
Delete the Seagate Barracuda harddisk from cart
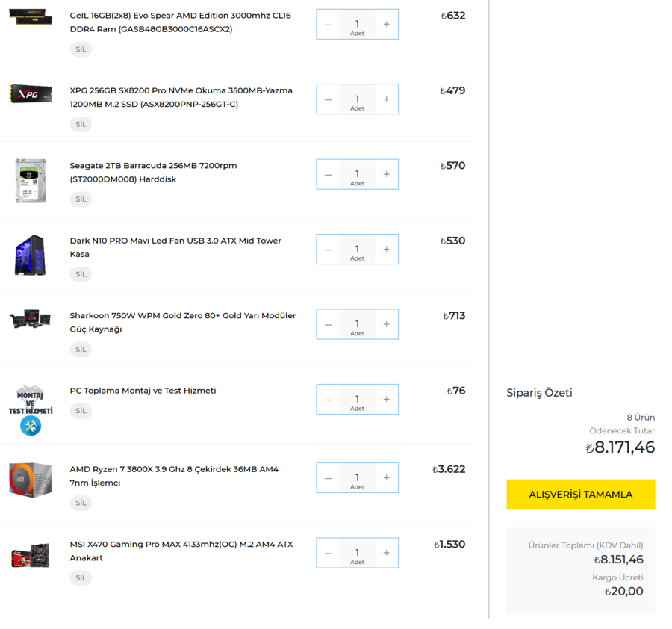pos(81,199)
